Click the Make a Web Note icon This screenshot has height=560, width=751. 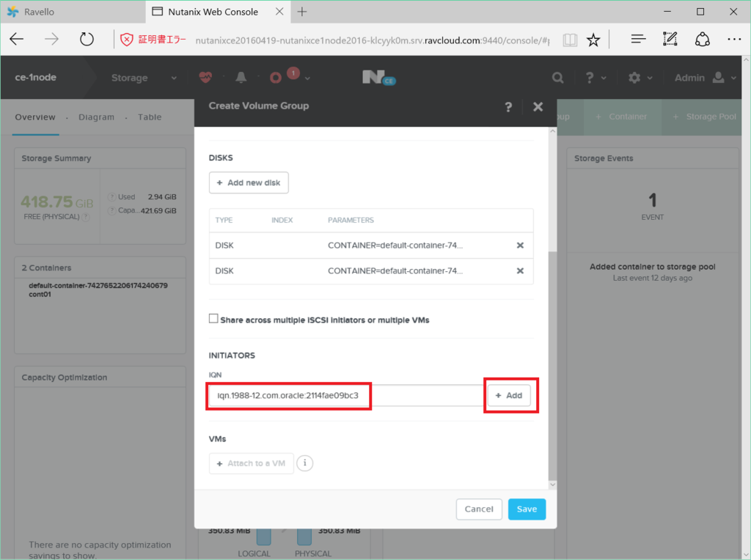(x=670, y=40)
